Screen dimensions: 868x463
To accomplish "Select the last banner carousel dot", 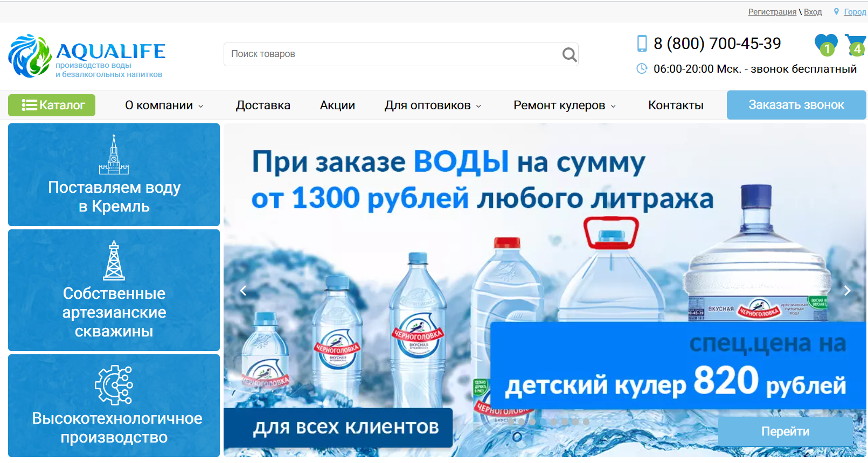I will click(586, 422).
